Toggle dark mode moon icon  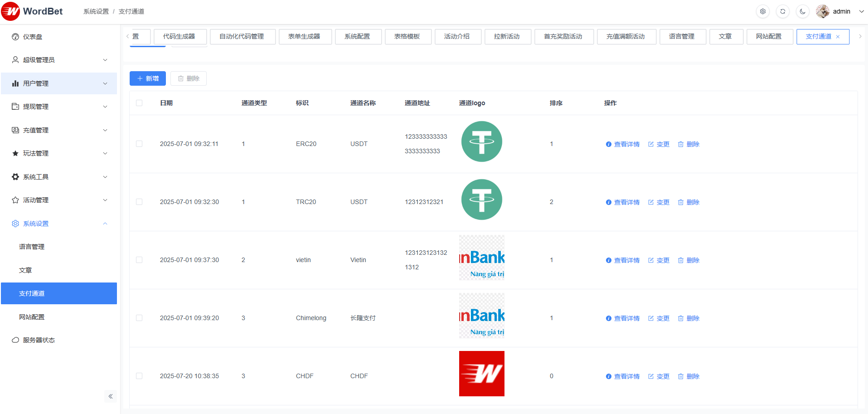803,11
